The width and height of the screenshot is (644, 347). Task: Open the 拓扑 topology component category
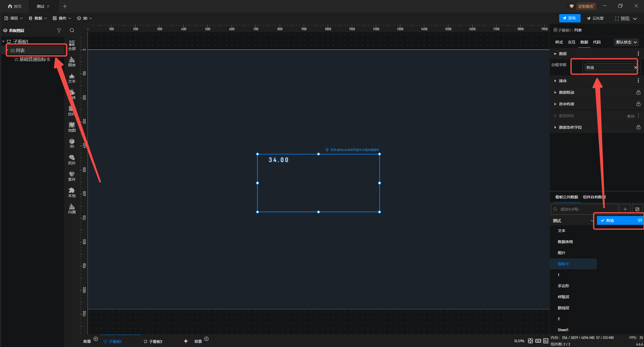[72, 160]
